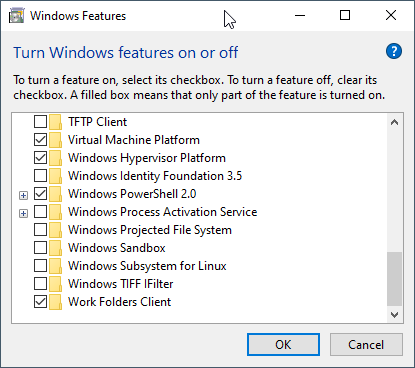The height and width of the screenshot is (368, 415).
Task: Click folder icon beside Windows TIFF IFilter
Action: [55, 284]
